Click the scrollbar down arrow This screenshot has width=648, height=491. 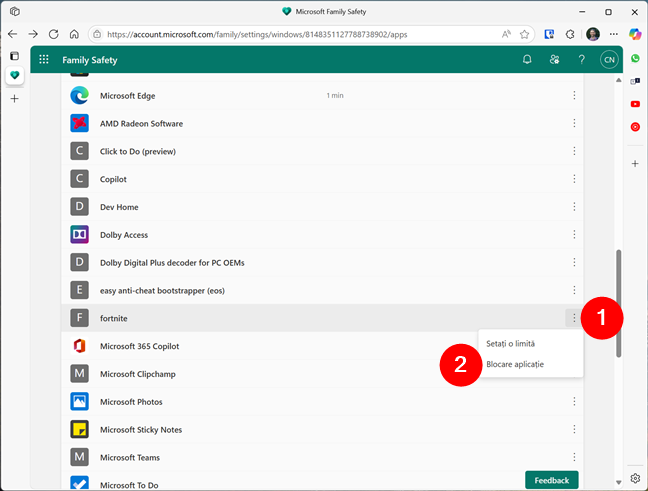click(x=619, y=482)
